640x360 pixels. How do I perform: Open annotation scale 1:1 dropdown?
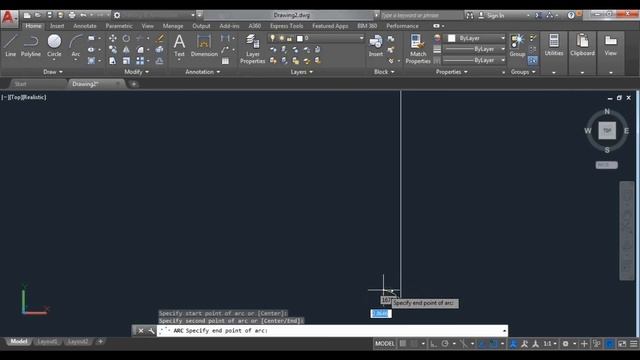[x=550, y=344]
